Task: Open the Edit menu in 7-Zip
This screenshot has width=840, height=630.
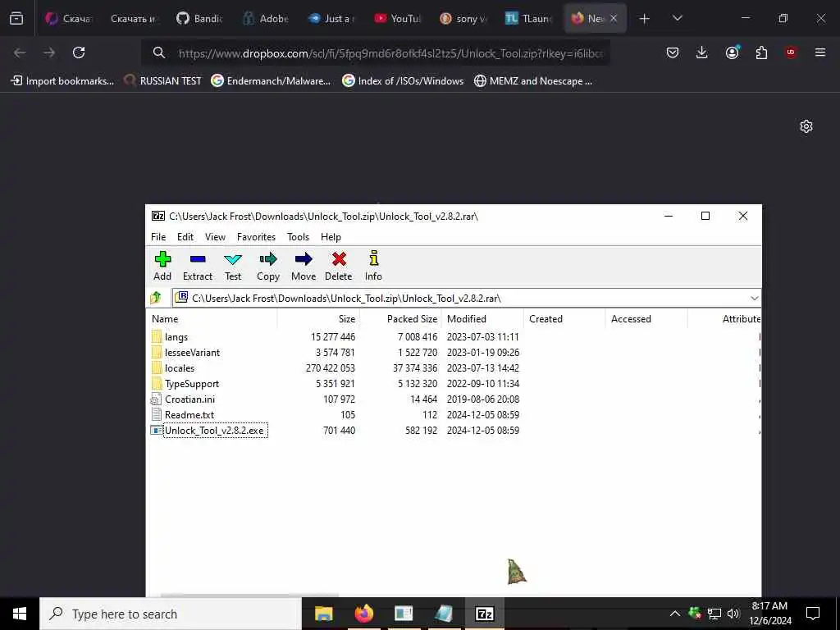Action: 185,237
